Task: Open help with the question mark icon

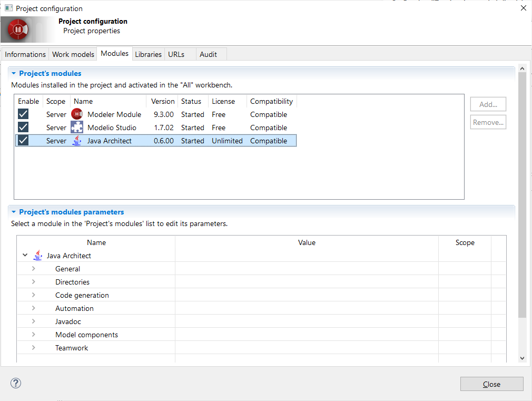Action: tap(16, 383)
